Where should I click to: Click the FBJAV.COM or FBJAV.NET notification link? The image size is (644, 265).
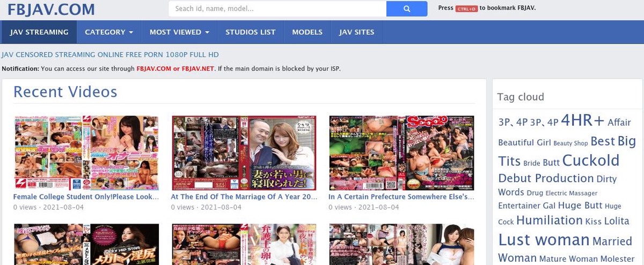point(175,69)
